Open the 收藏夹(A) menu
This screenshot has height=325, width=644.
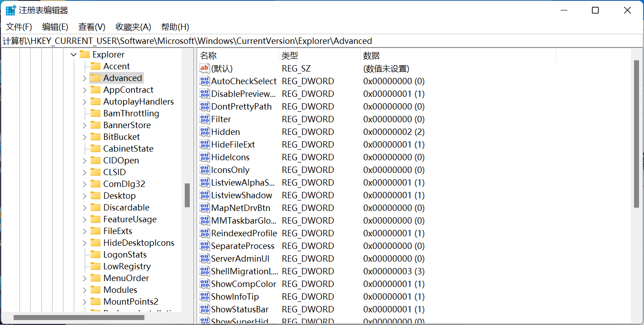tap(133, 27)
